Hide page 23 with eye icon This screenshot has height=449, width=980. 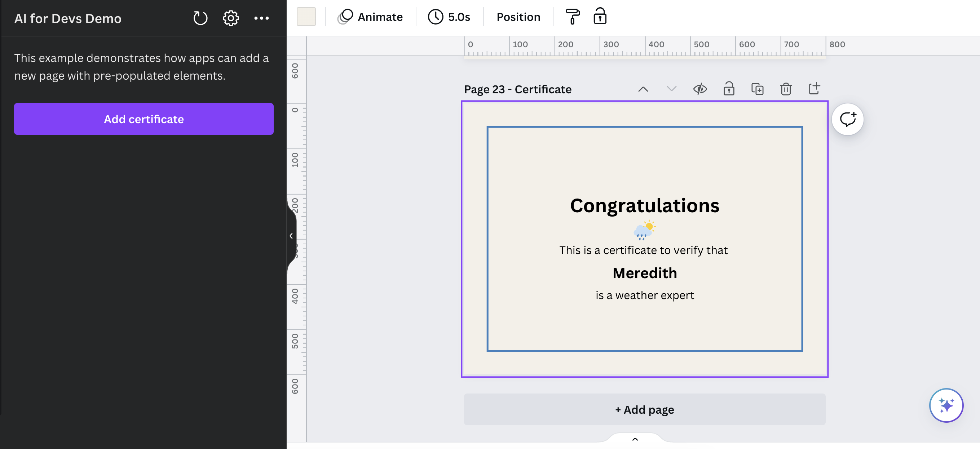[x=700, y=89]
